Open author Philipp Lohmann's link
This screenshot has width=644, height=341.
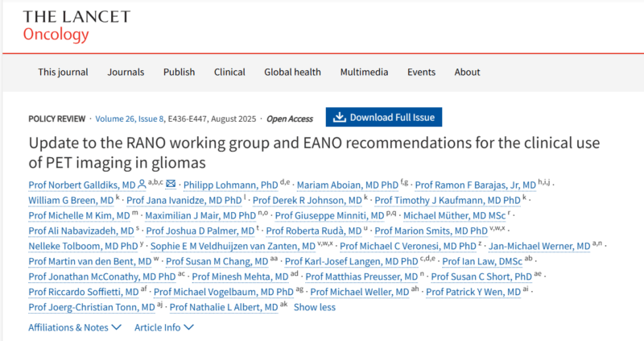tap(231, 185)
